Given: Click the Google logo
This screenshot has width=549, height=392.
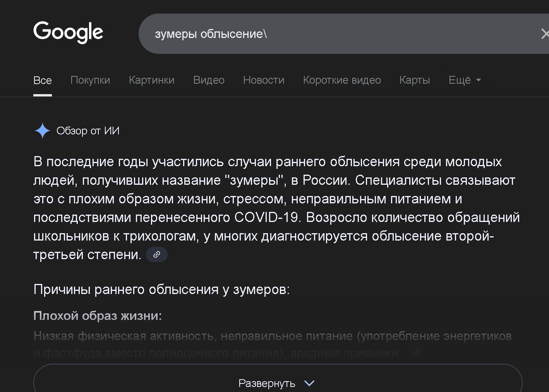Looking at the screenshot, I should point(68,32).
